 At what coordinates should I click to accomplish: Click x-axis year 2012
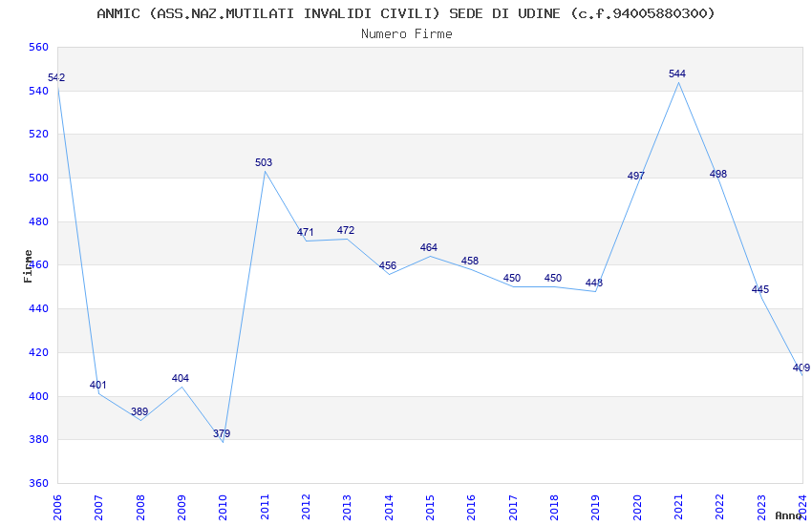[306, 507]
